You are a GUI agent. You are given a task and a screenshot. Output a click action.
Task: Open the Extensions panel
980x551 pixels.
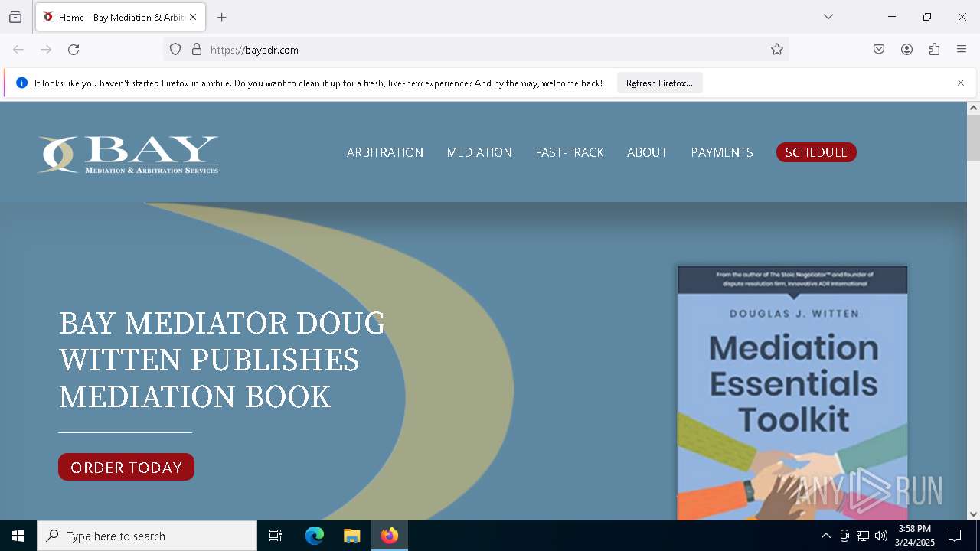click(934, 50)
